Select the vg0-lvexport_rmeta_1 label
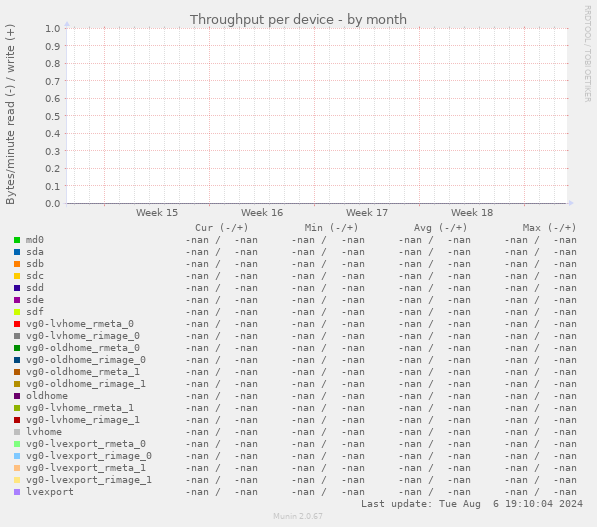597x527 pixels. (86, 468)
